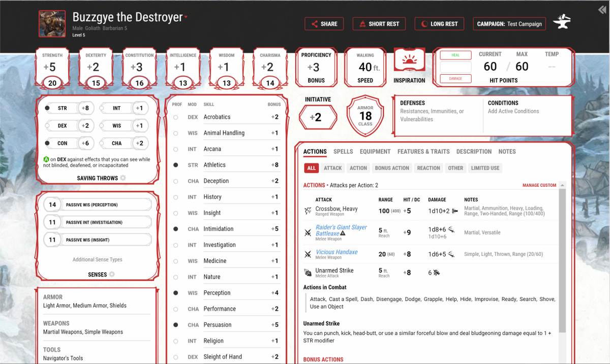The height and width of the screenshot is (364, 610).
Task: Toggle Athletics skill proficiency dot
Action: coord(176,165)
